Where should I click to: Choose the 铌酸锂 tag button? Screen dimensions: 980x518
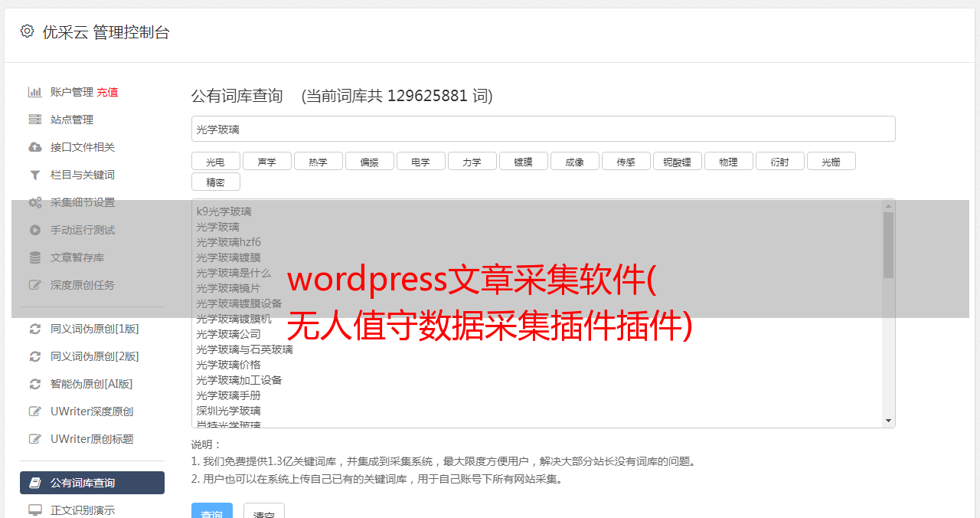tap(677, 161)
